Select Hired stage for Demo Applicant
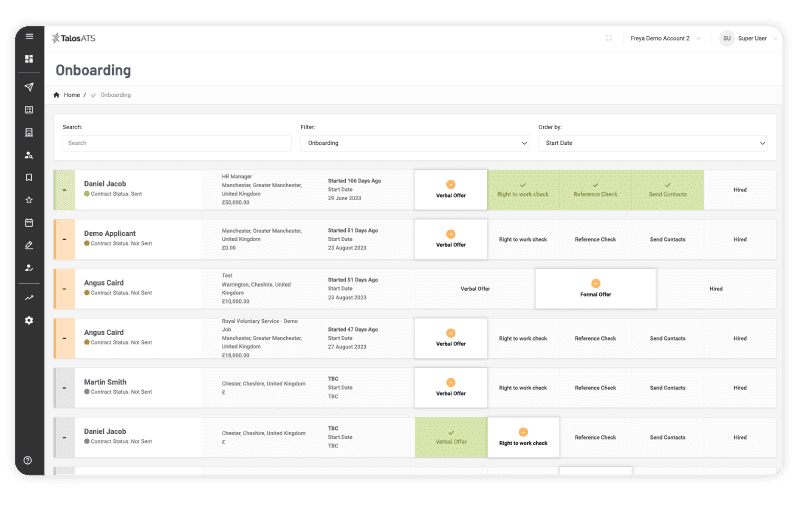This screenshot has height=510, width=800. point(740,239)
